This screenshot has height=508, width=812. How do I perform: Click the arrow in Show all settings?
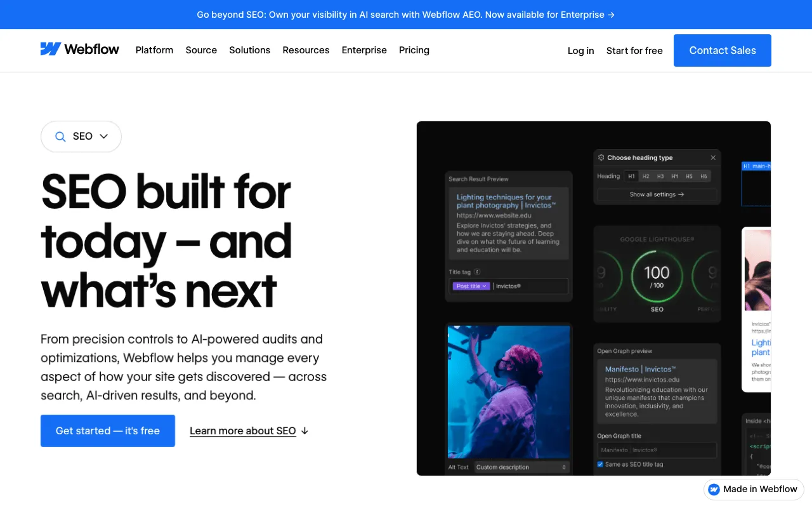pos(681,194)
